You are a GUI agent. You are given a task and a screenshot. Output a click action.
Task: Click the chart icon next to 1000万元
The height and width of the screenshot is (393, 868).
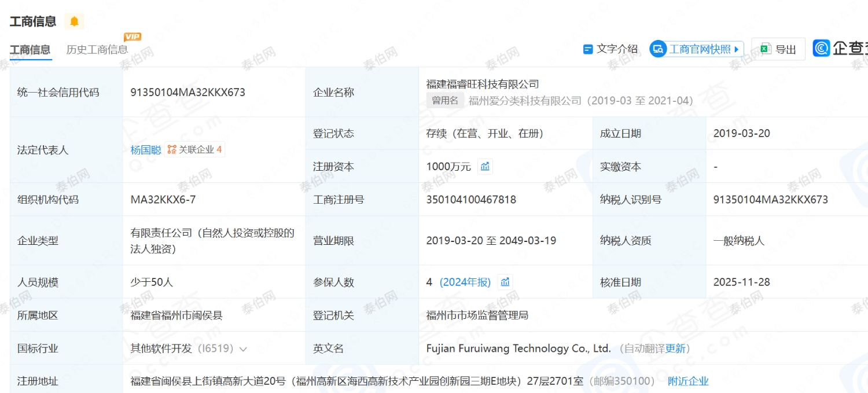tap(486, 167)
